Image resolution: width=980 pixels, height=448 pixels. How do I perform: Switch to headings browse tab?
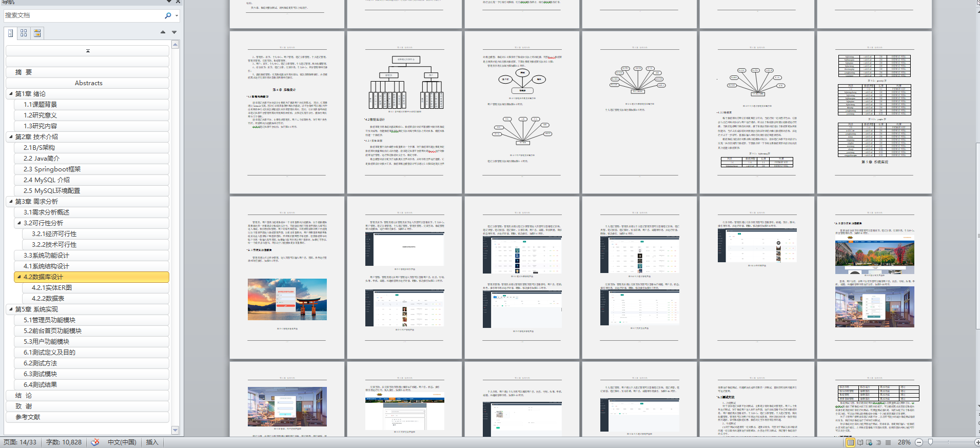pyautogui.click(x=10, y=33)
